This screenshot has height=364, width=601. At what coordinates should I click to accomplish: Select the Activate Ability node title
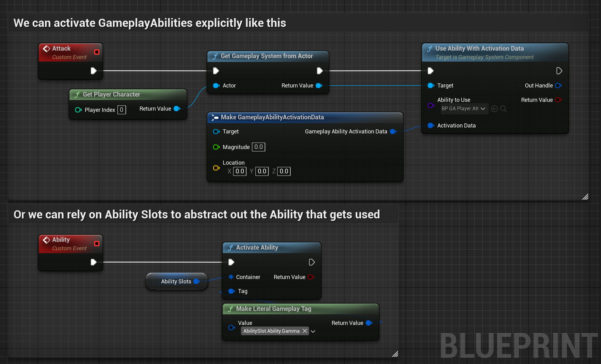(257, 248)
